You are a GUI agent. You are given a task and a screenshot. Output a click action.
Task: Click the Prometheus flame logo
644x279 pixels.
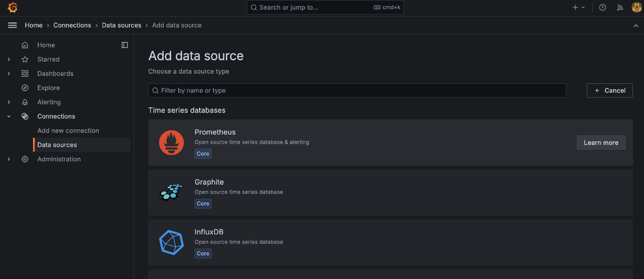point(171,143)
